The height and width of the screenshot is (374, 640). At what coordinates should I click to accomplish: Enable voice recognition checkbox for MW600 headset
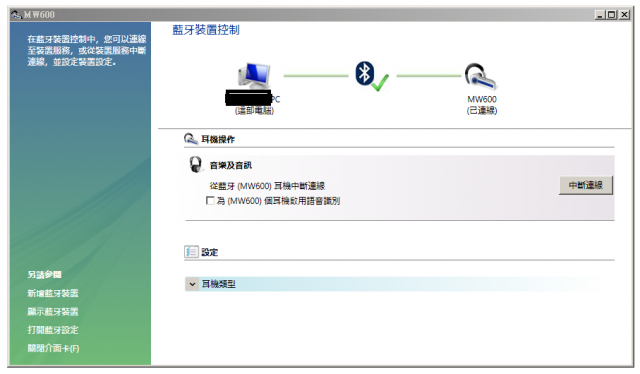point(211,201)
